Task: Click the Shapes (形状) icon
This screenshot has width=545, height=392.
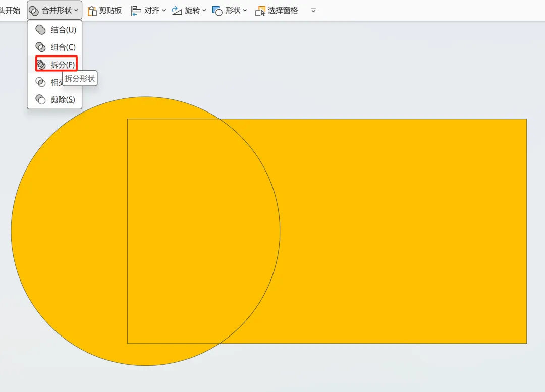Action: [x=217, y=11]
